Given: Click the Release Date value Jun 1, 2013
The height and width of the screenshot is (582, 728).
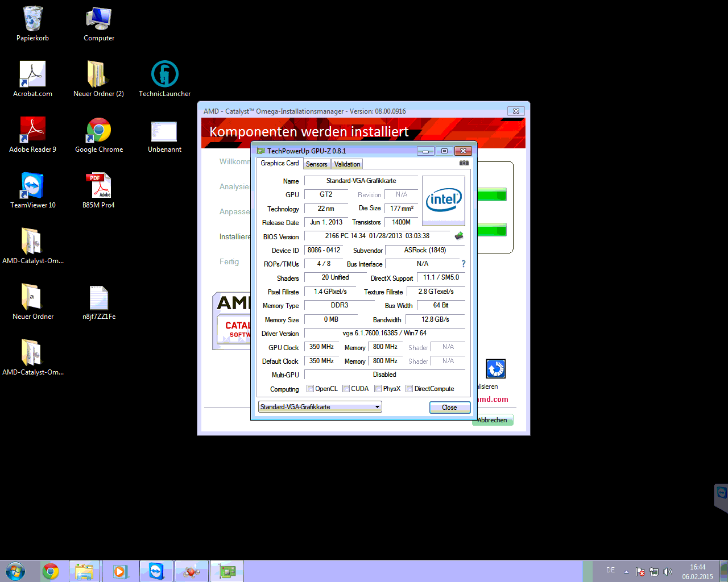Looking at the screenshot, I should (326, 222).
